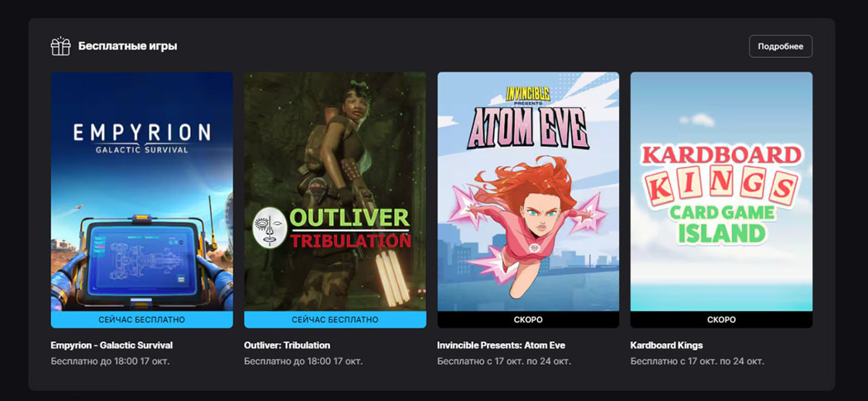The height and width of the screenshot is (401, 868).
Task: Click the Kardboard Kings title link
Action: [x=667, y=345]
